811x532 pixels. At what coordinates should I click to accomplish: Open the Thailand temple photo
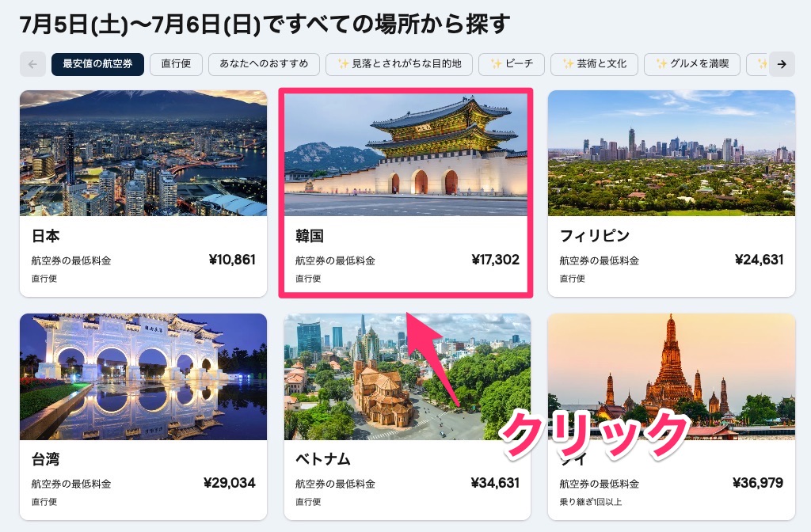(672, 376)
